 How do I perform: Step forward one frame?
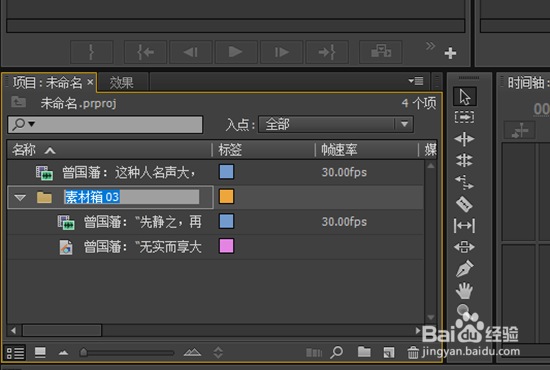[281, 52]
